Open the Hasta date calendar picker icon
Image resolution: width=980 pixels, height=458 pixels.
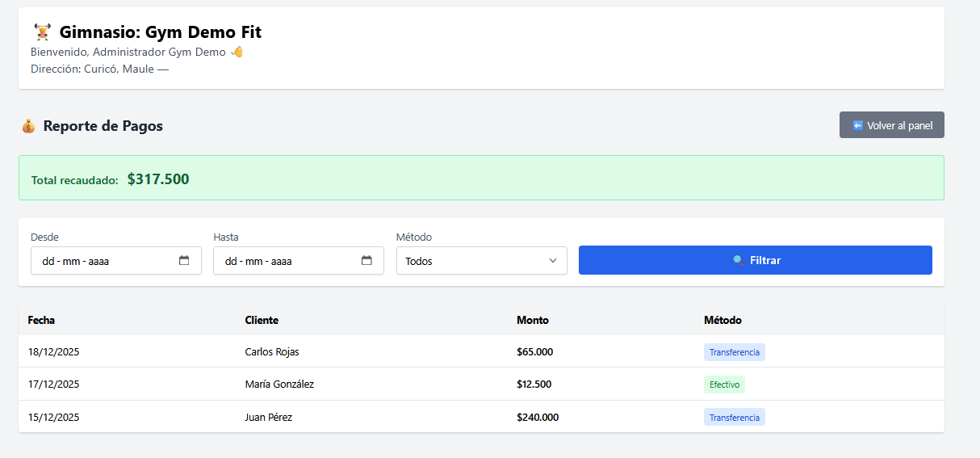366,261
